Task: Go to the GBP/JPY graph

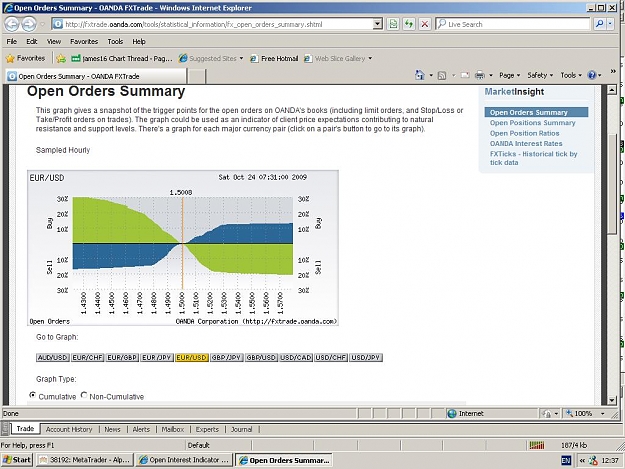Action: coord(226,357)
